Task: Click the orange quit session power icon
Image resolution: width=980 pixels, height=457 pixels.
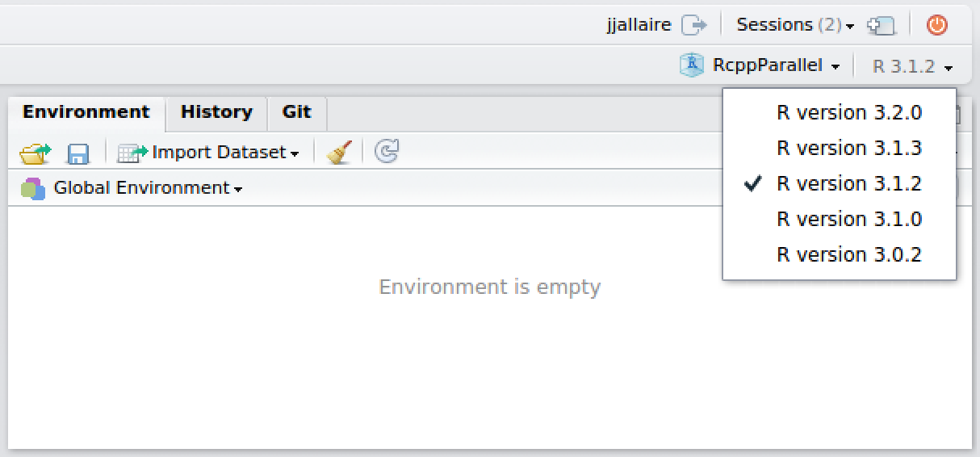Action: coord(936,25)
